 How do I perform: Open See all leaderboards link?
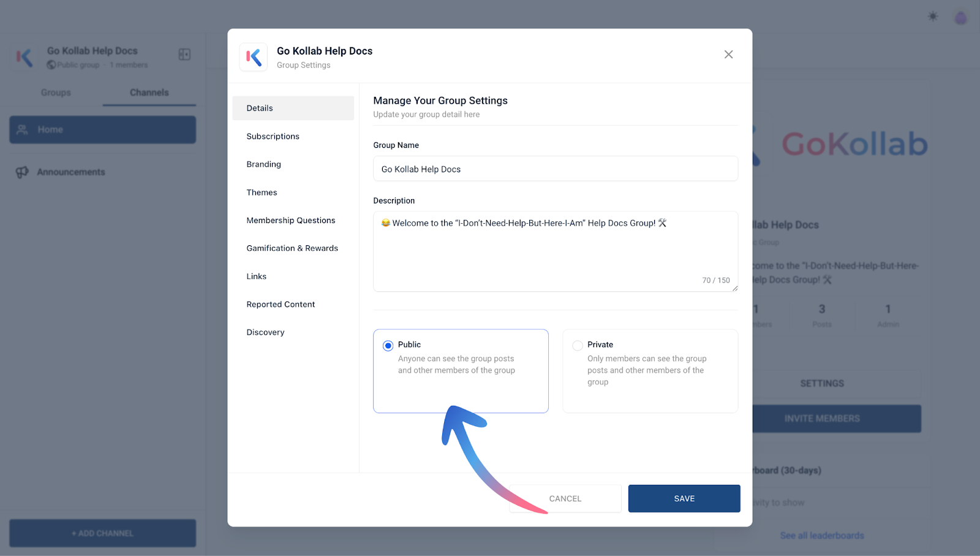(822, 536)
